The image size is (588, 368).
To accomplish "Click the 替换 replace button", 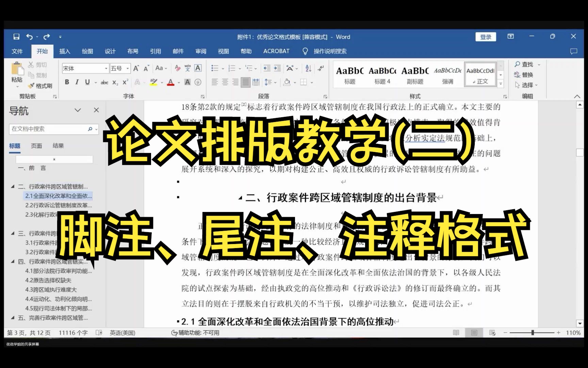I will [524, 75].
